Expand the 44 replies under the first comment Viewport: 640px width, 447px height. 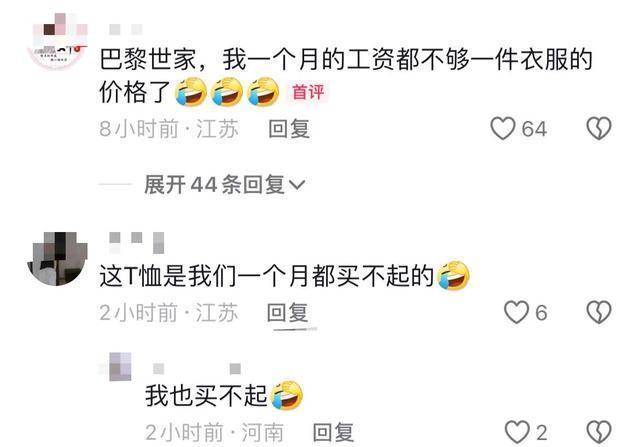[224, 185]
